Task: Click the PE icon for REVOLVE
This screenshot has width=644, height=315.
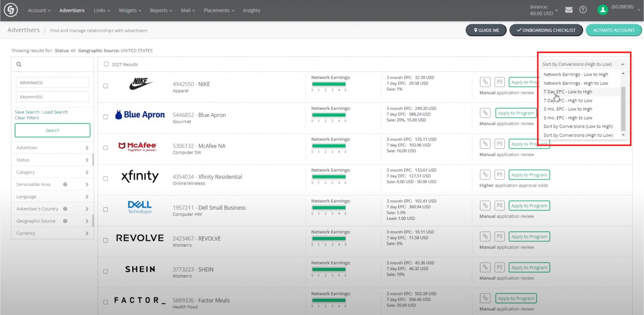Action: [499, 236]
